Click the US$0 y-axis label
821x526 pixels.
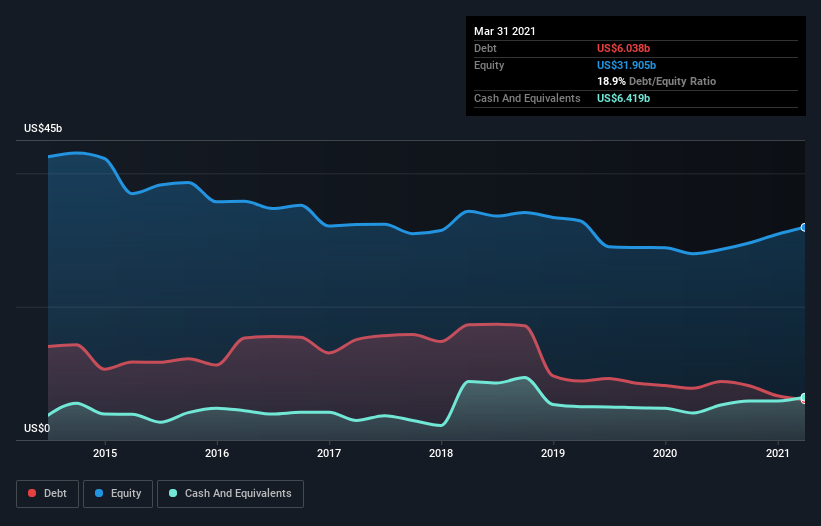coord(37,428)
